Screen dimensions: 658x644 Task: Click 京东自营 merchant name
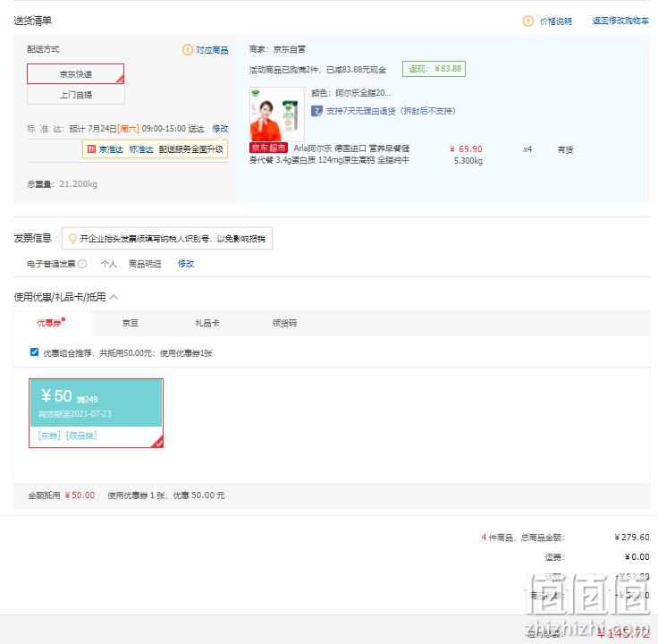click(289, 49)
